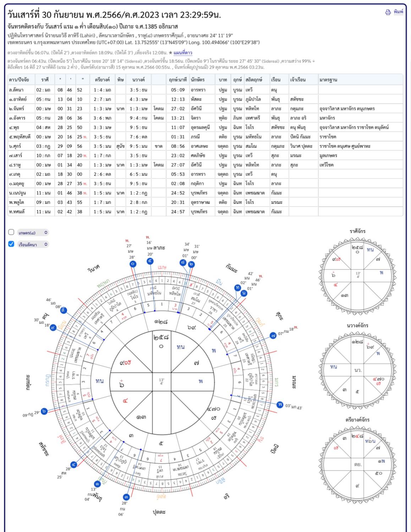
Task: Select the ๑.อาทิตย์ row label
Action: coord(18,99)
